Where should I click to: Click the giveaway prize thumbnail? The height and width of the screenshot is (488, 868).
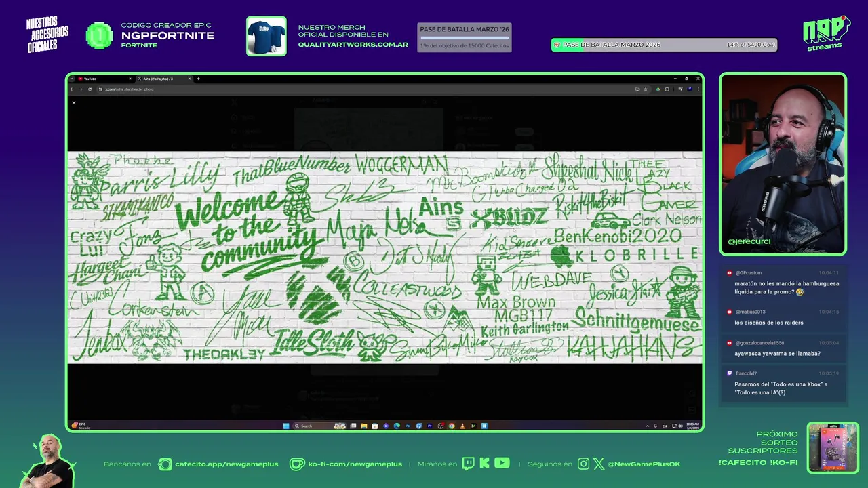pos(833,447)
